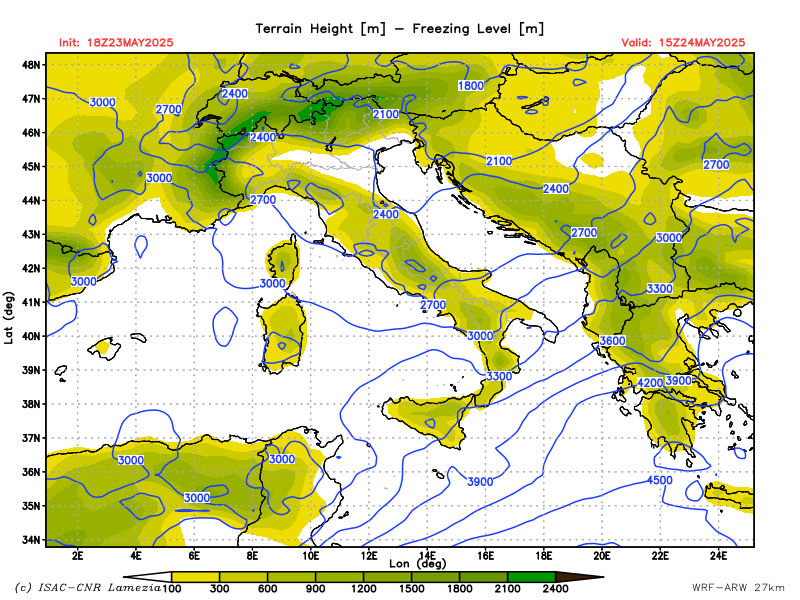Image resolution: width=800 pixels, height=600 pixels.
Task: Click the 43N latitude tick label
Action: point(31,234)
